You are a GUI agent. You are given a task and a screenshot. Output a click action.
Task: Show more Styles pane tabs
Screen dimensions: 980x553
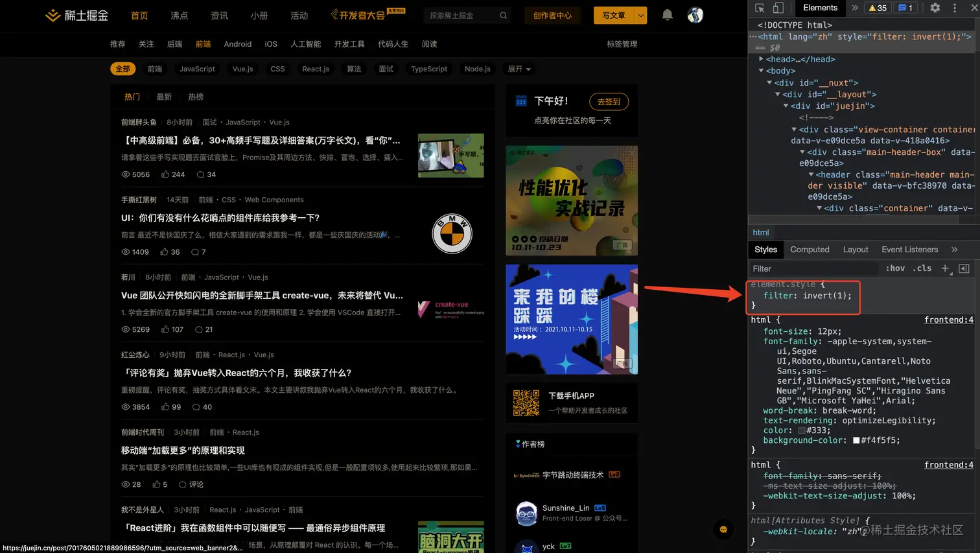954,250
